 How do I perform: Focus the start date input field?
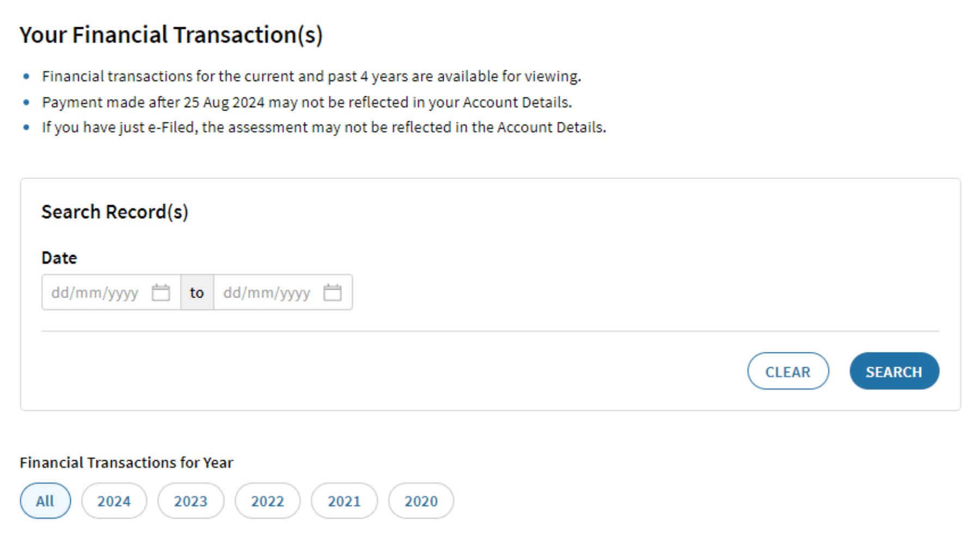click(95, 293)
